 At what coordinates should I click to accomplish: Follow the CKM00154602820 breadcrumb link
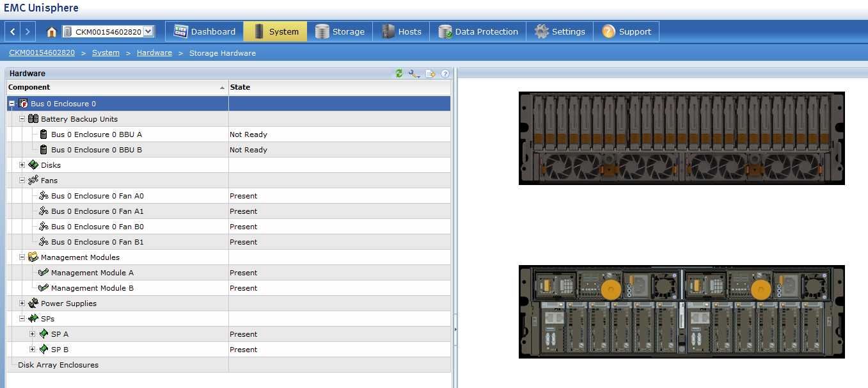point(42,53)
